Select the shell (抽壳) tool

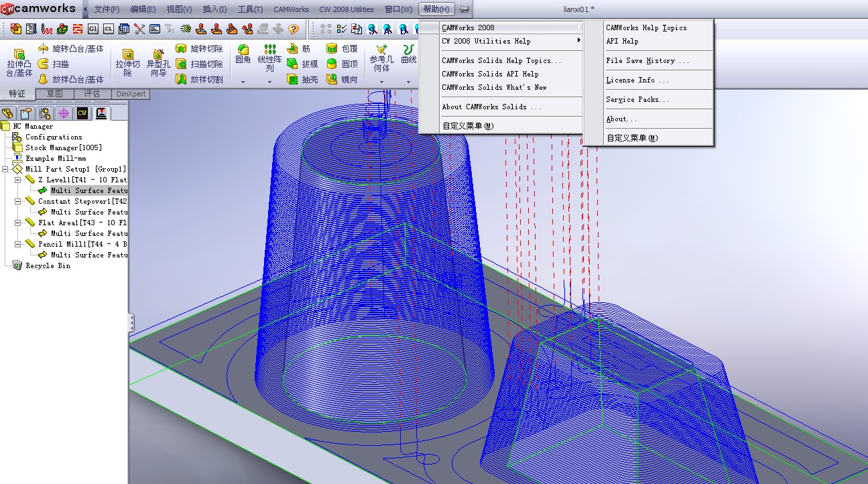point(302,80)
